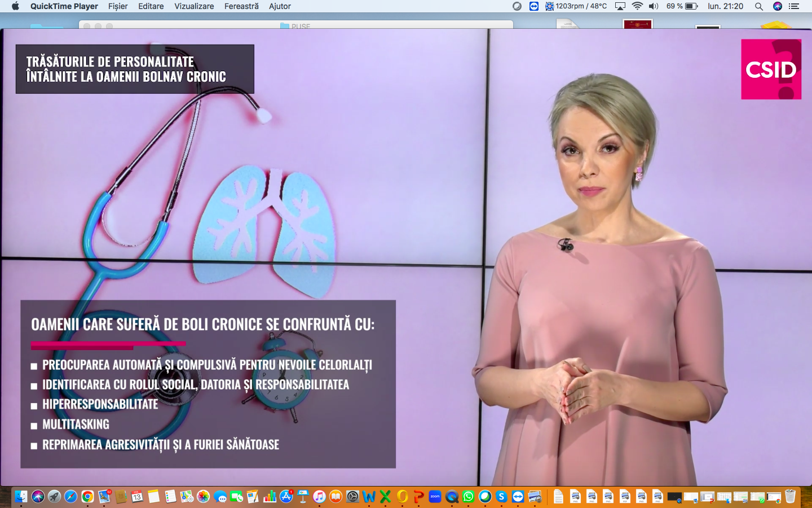This screenshot has height=508, width=812.
Task: Open the Trash in the Dock
Action: click(x=791, y=497)
